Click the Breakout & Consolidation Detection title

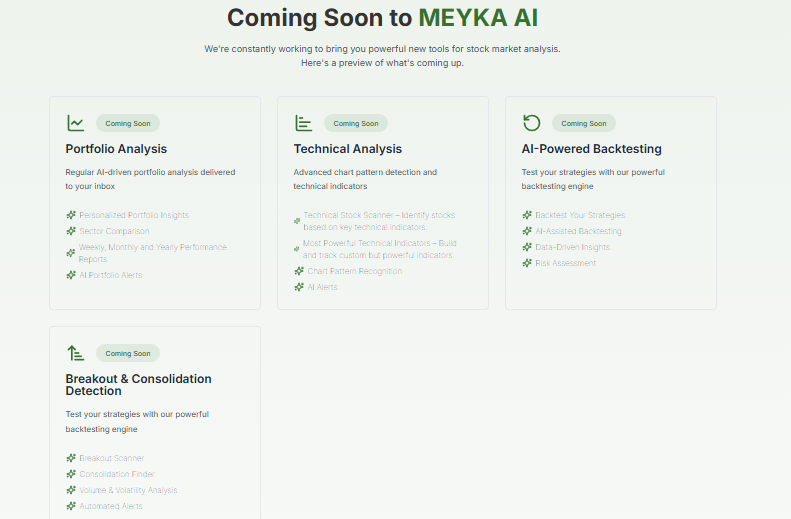coord(138,385)
